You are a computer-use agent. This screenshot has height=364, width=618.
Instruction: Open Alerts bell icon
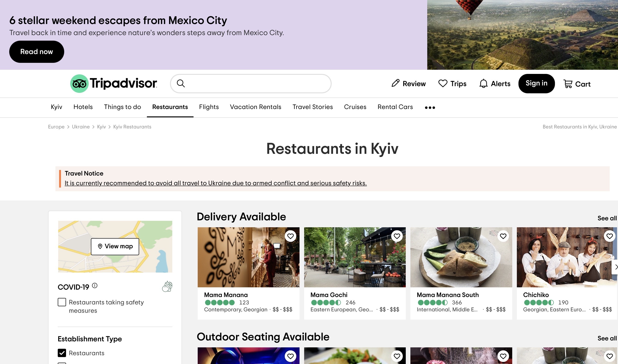tap(483, 84)
